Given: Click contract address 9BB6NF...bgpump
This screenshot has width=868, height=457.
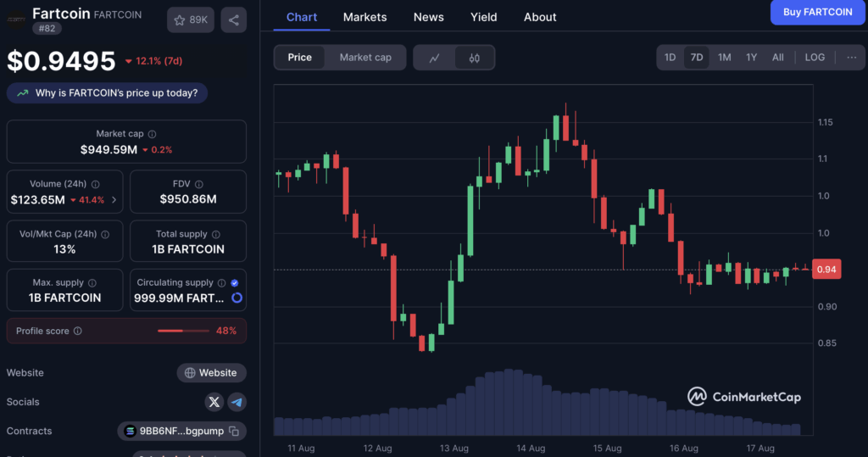Looking at the screenshot, I should click(181, 431).
